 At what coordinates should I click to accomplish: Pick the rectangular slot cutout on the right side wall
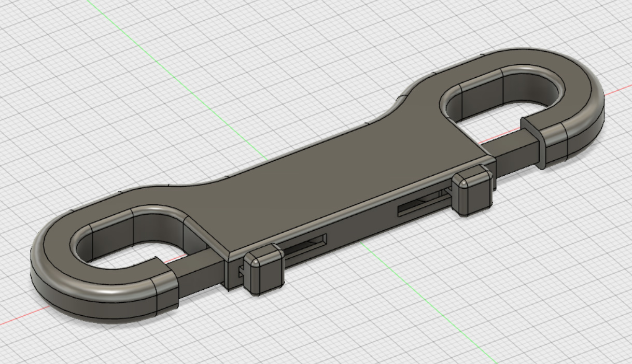click(425, 202)
